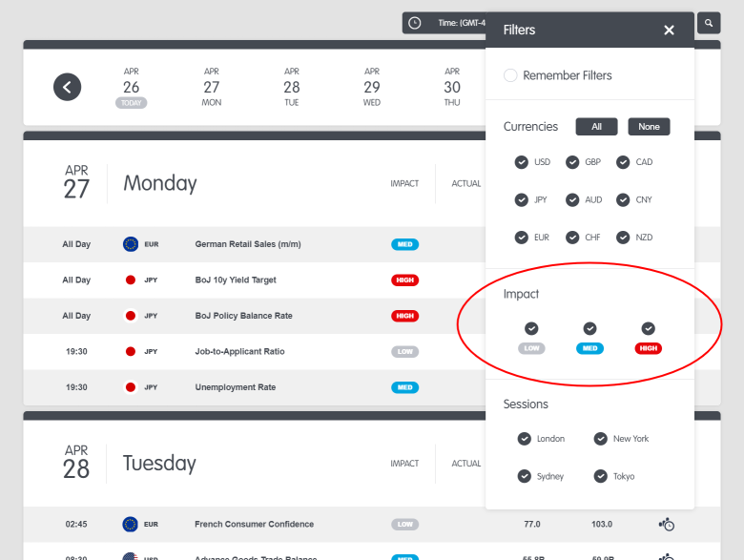
Task: Click LOW impact badge for Job-to-Applicant Ratio
Action: click(x=405, y=352)
